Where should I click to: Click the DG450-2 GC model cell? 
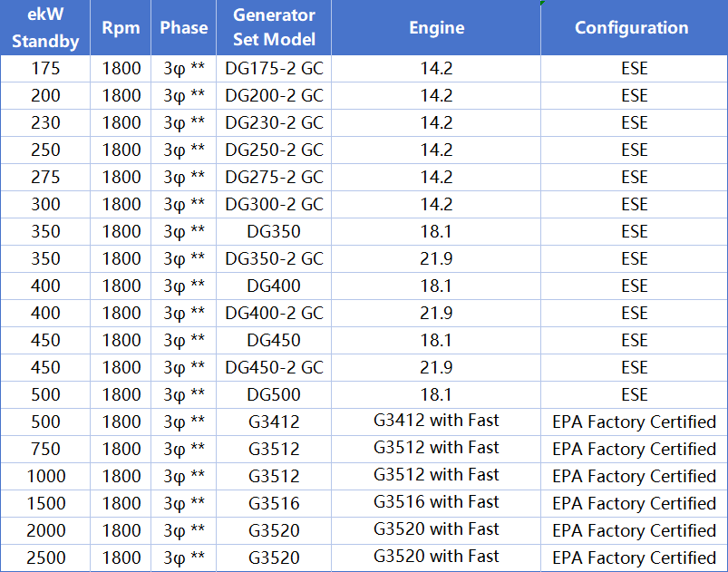point(274,368)
